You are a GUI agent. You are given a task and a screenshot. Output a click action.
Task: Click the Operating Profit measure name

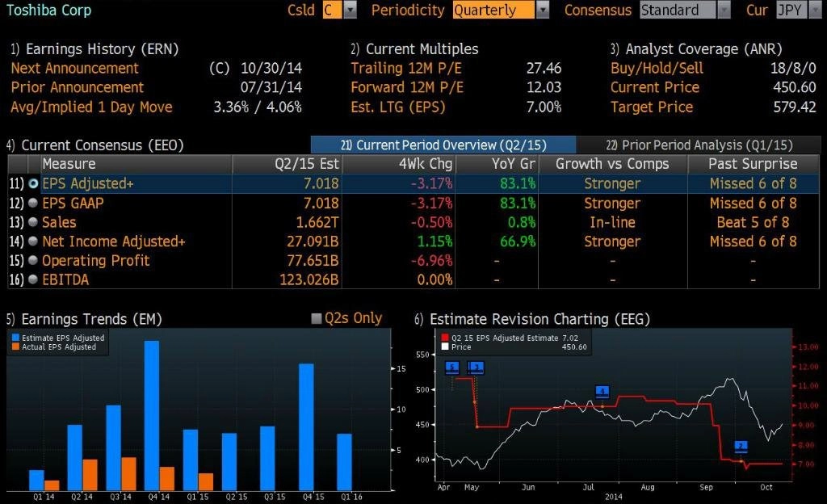click(x=96, y=260)
